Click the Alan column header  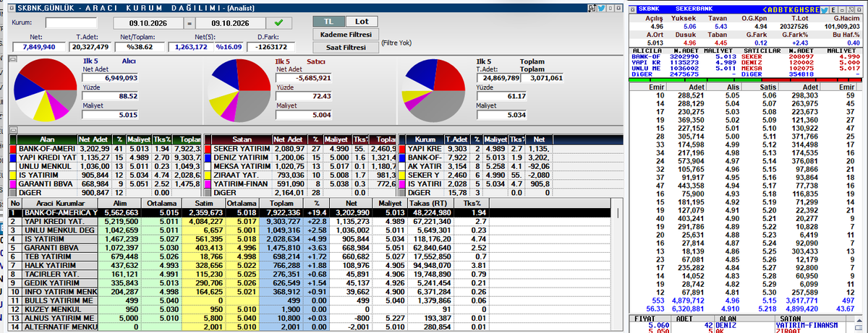46,138
